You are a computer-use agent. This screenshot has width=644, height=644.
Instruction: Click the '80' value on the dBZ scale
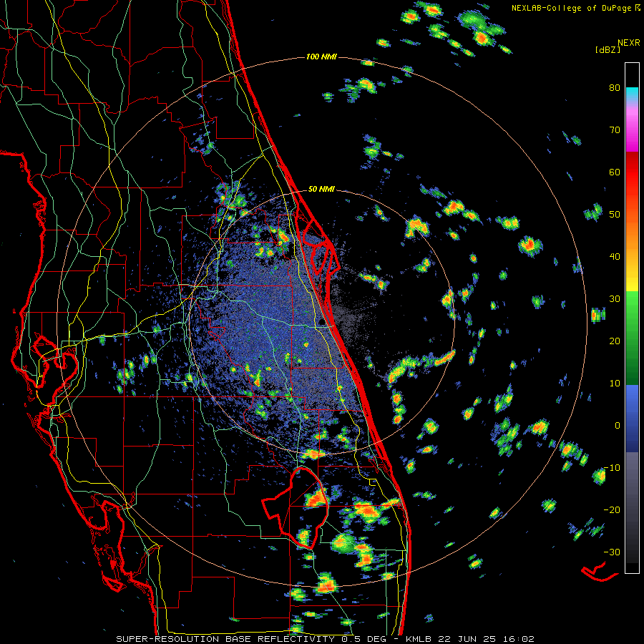point(615,88)
